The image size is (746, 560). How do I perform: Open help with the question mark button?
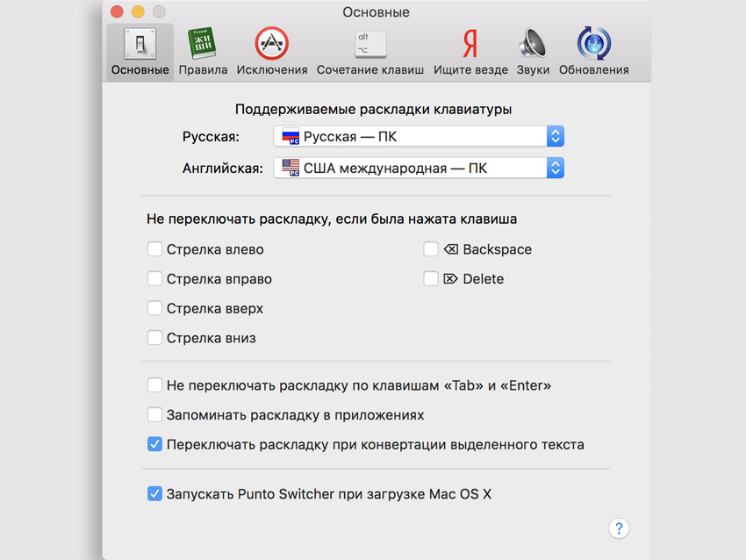point(619,528)
